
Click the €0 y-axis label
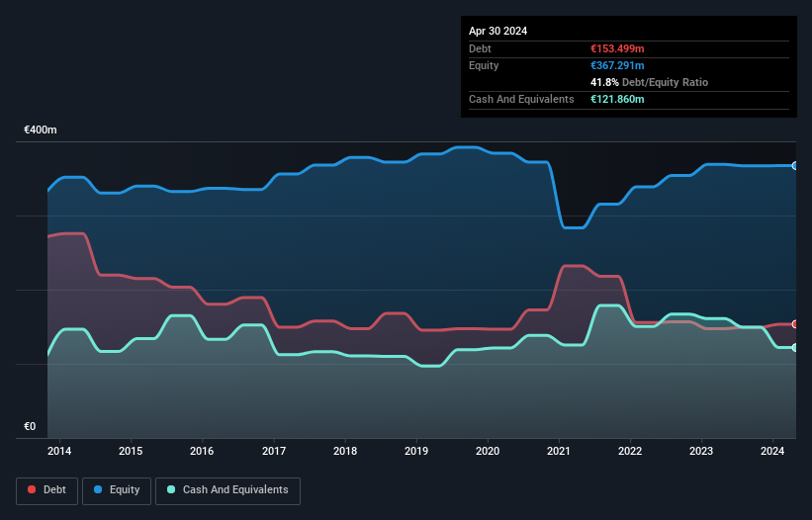pos(30,426)
